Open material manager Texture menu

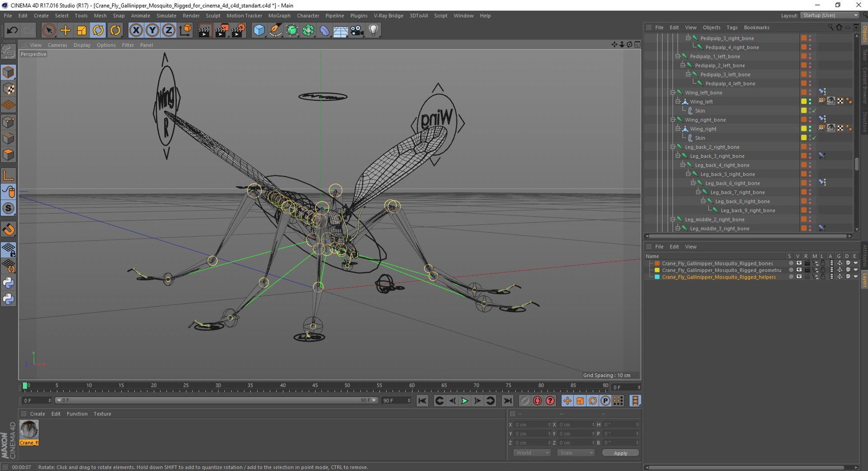point(102,414)
